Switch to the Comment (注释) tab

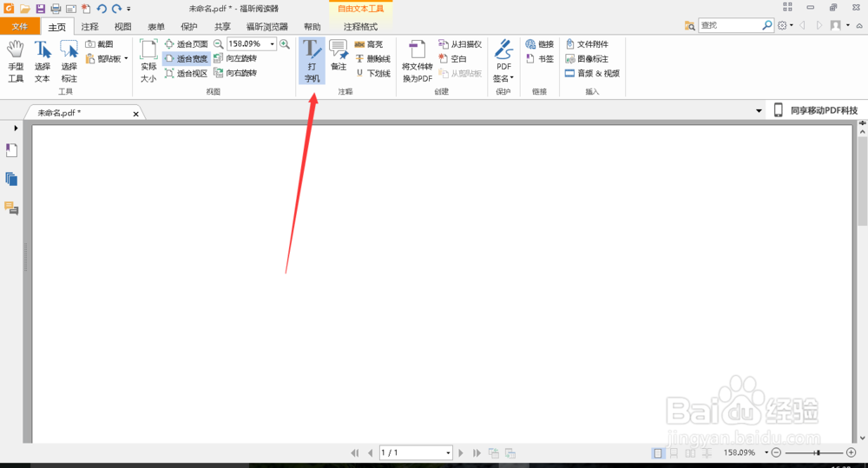click(89, 27)
